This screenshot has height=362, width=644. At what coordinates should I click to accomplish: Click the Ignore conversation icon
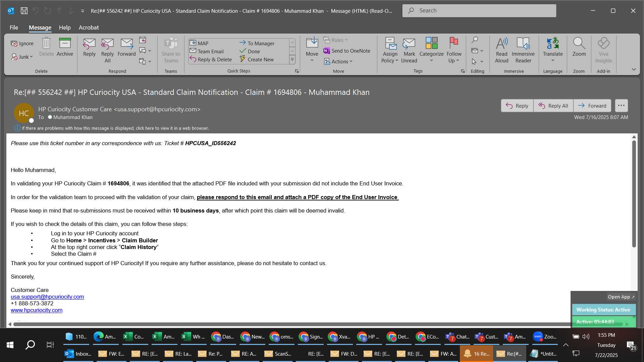[x=22, y=44]
